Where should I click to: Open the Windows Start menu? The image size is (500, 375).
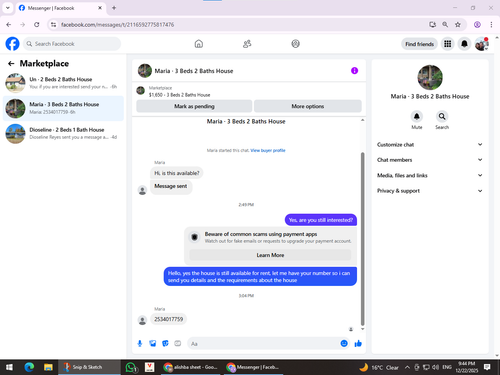(x=9, y=367)
